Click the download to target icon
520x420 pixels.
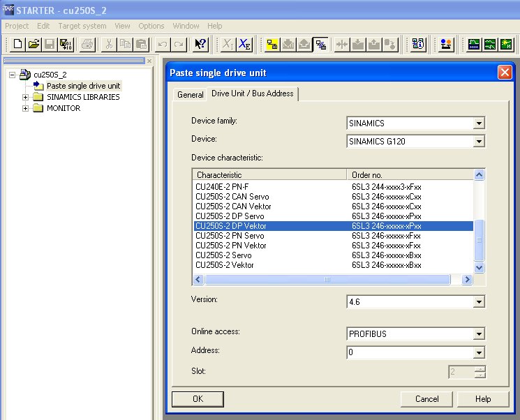click(x=288, y=44)
